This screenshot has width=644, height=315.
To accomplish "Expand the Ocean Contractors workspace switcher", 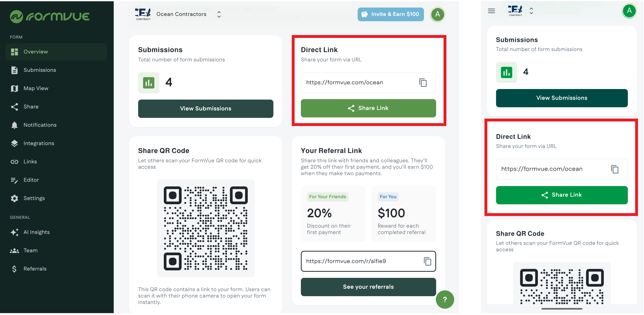I will coord(219,14).
